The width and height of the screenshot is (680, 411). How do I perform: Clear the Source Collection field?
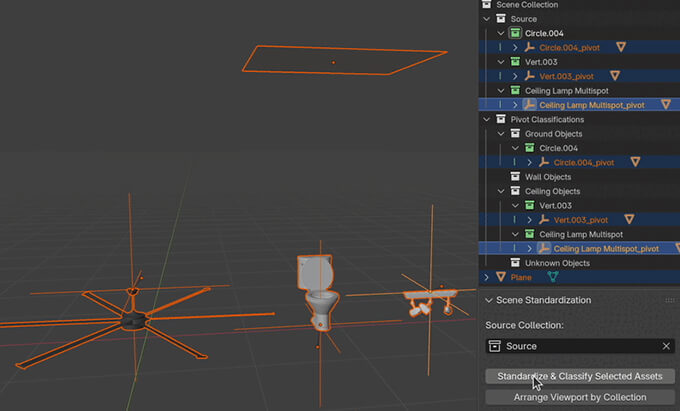pos(666,346)
